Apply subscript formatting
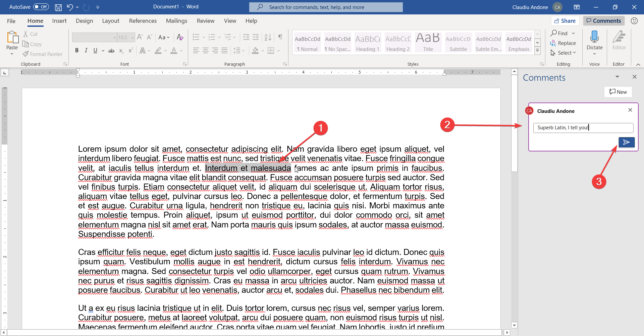 coord(121,51)
